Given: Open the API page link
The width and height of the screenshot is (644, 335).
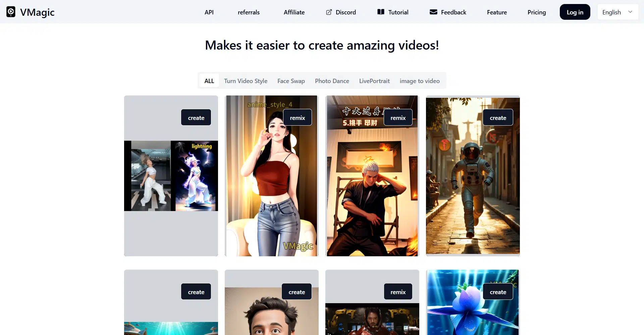Looking at the screenshot, I should pyautogui.click(x=209, y=12).
